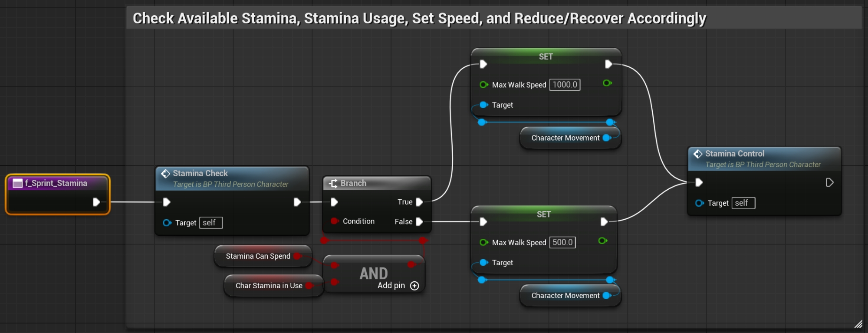Click the Stamina Control output execution pin
The image size is (868, 333).
click(x=829, y=182)
